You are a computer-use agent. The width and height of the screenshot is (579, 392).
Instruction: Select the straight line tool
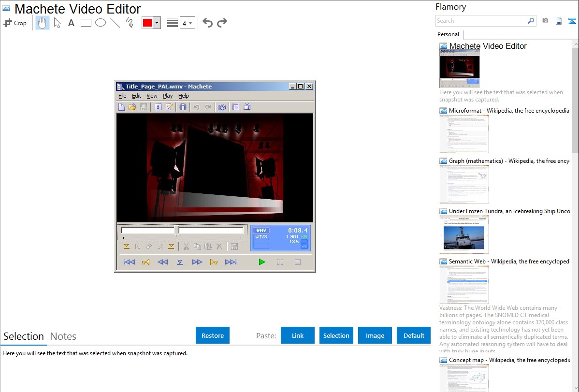click(115, 23)
